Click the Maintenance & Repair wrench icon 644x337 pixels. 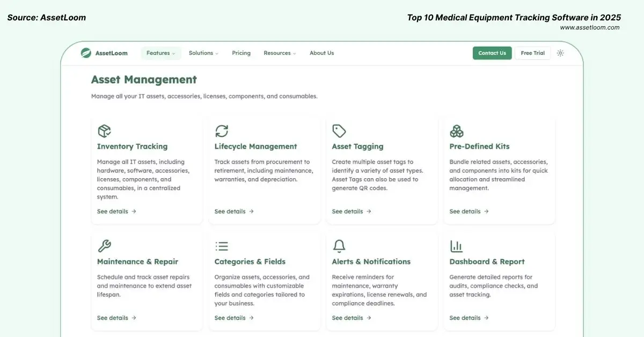[104, 246]
